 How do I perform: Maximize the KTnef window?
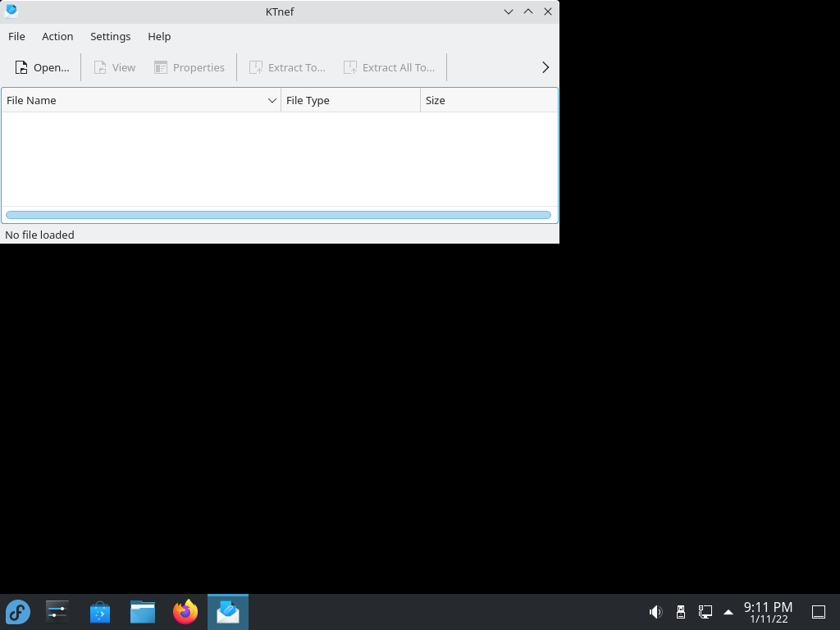[x=528, y=11]
